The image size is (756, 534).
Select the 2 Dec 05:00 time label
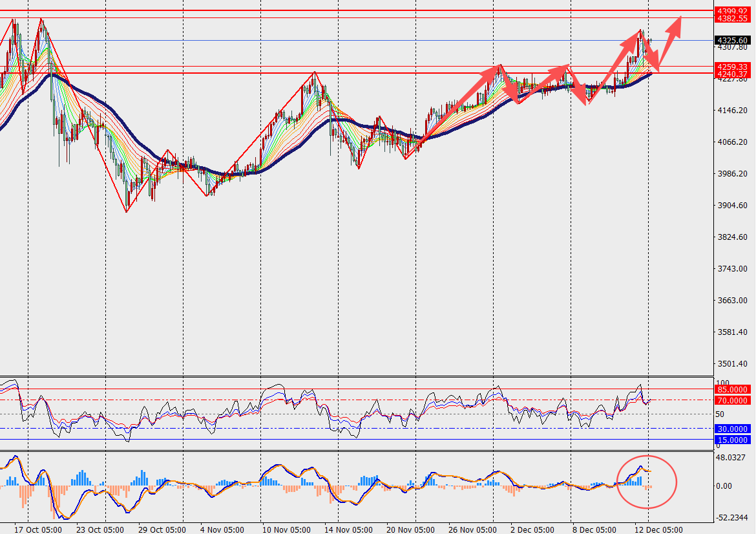tap(532, 529)
